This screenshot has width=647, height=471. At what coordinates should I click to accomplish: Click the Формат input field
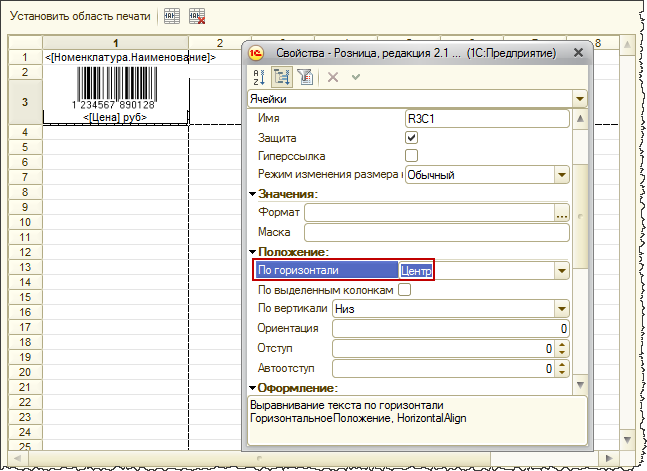click(430, 213)
